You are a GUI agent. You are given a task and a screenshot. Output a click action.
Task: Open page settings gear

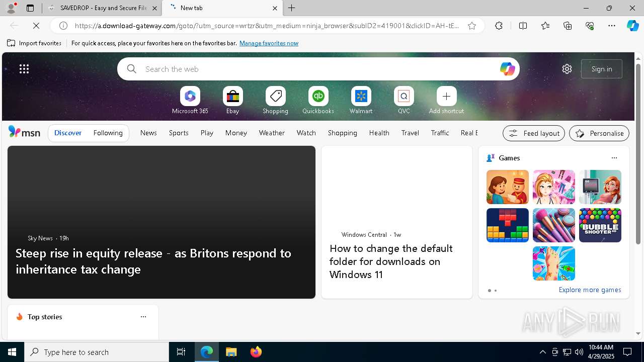[567, 69]
